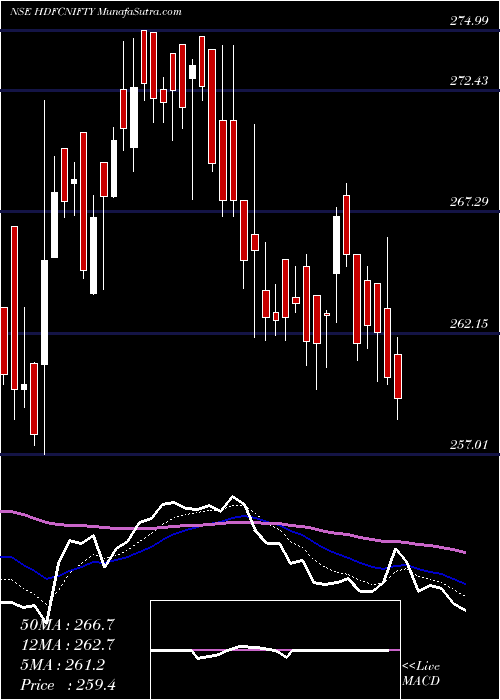Click the 5MA : 261.2 readout
Image resolution: width=500 pixels, height=700 pixels.
click(62, 665)
